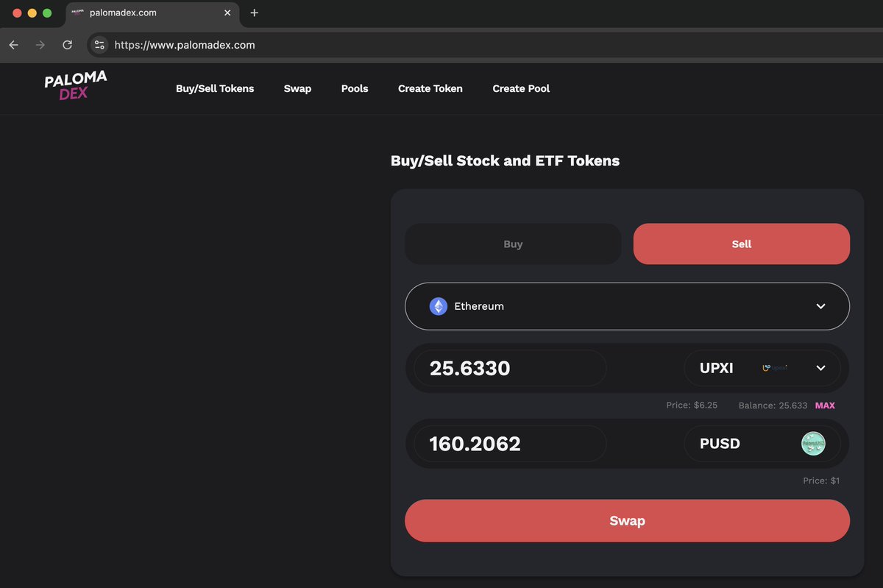Open Buy/Sell Tokens nav item

(x=215, y=88)
